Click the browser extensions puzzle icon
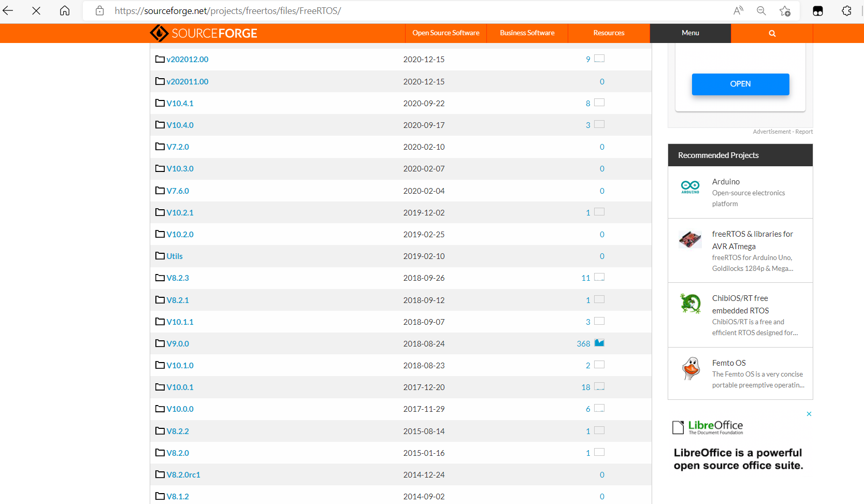Viewport: 864px width, 504px height. [846, 11]
